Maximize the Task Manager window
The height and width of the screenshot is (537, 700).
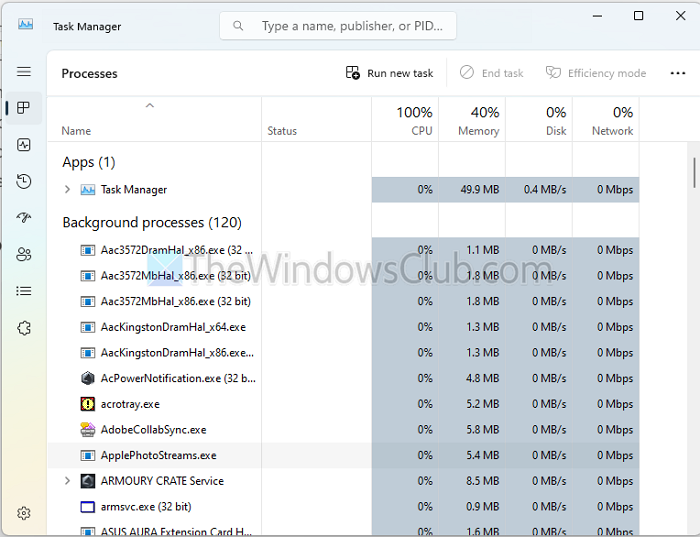point(638,16)
